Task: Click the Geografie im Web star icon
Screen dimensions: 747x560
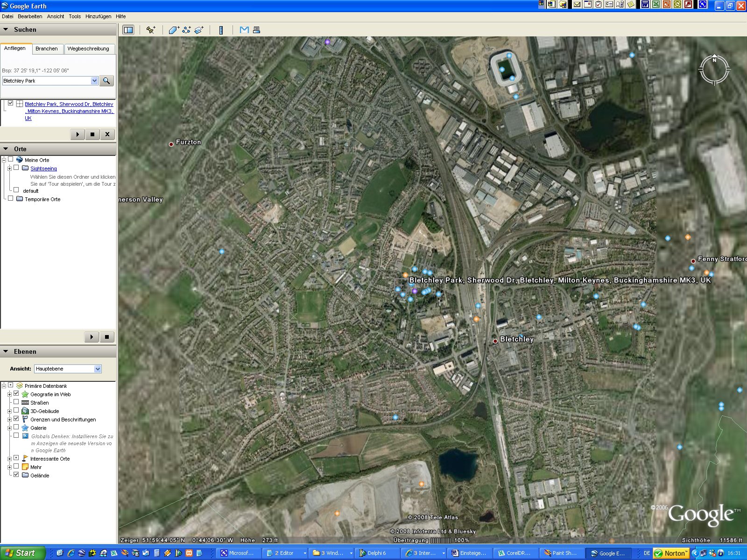Action: tap(25, 394)
